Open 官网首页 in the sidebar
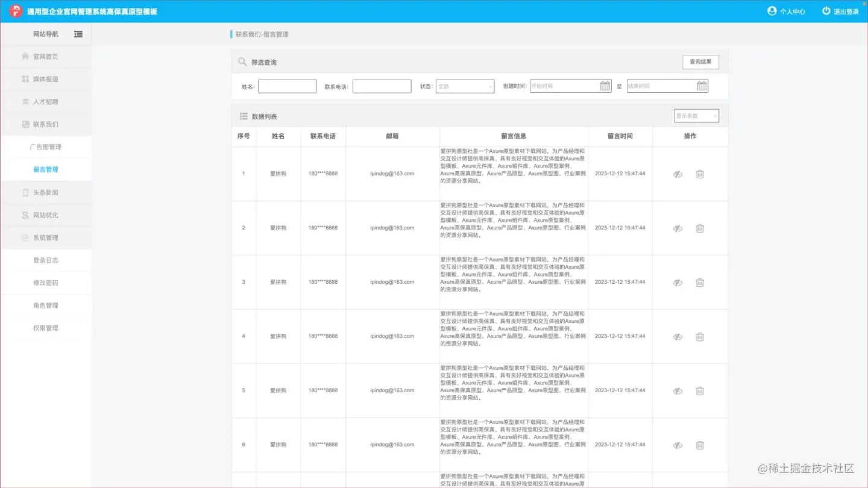 coord(46,57)
